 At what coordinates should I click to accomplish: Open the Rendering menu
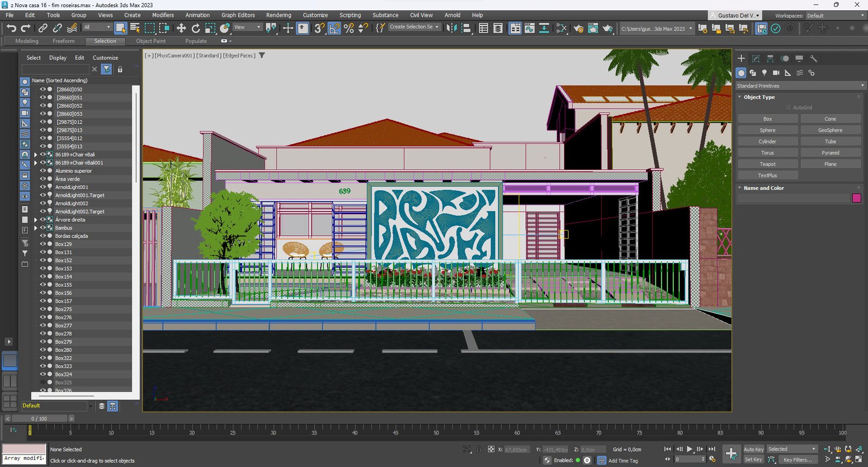coord(278,15)
